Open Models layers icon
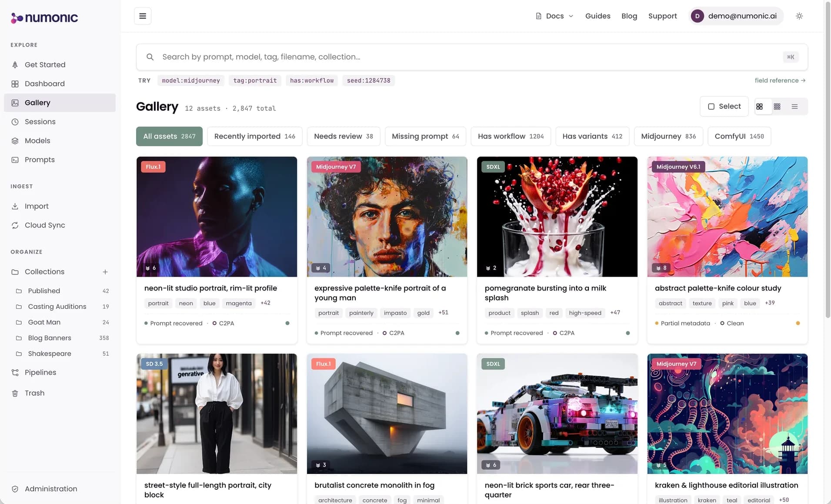Viewport: 831px width, 504px height. click(x=15, y=141)
